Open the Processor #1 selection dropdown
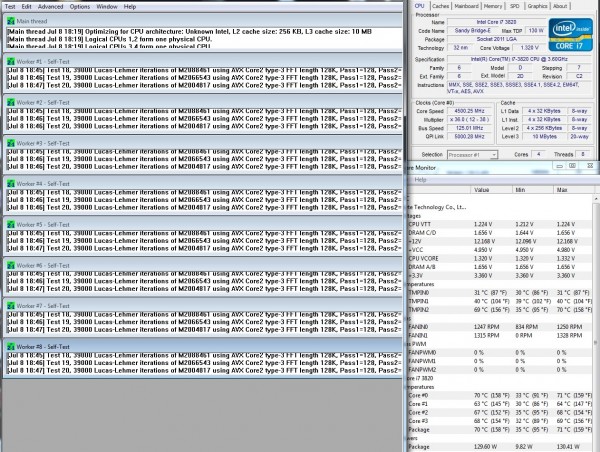The image size is (600, 452). (472, 155)
